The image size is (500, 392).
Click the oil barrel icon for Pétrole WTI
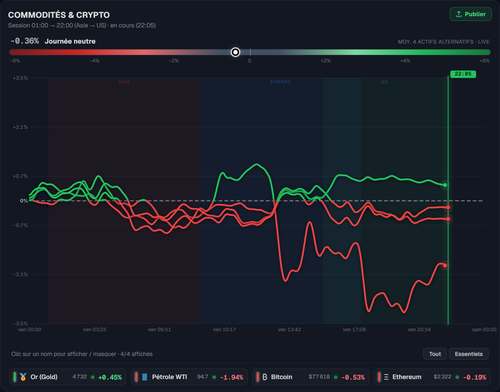(x=145, y=377)
